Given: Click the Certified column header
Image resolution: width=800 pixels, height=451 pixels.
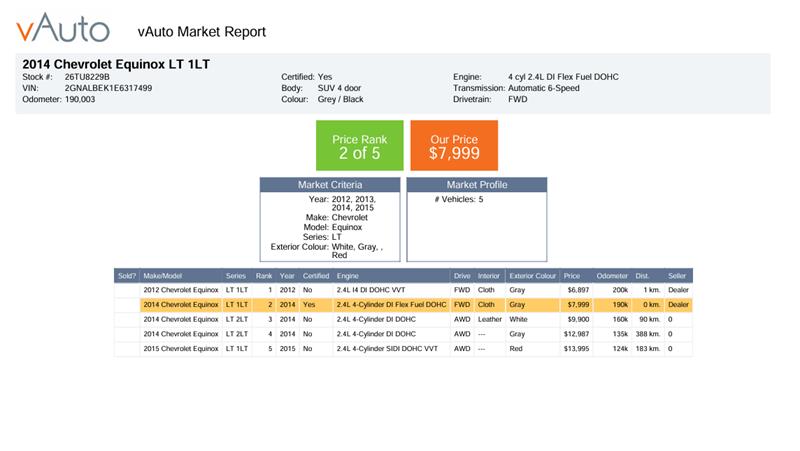Looking at the screenshot, I should (x=316, y=275).
